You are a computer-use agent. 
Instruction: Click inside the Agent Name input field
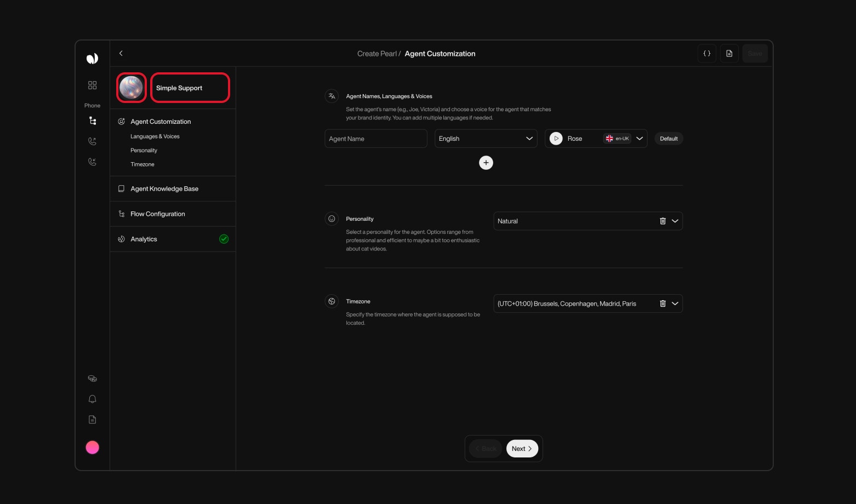[x=375, y=138]
